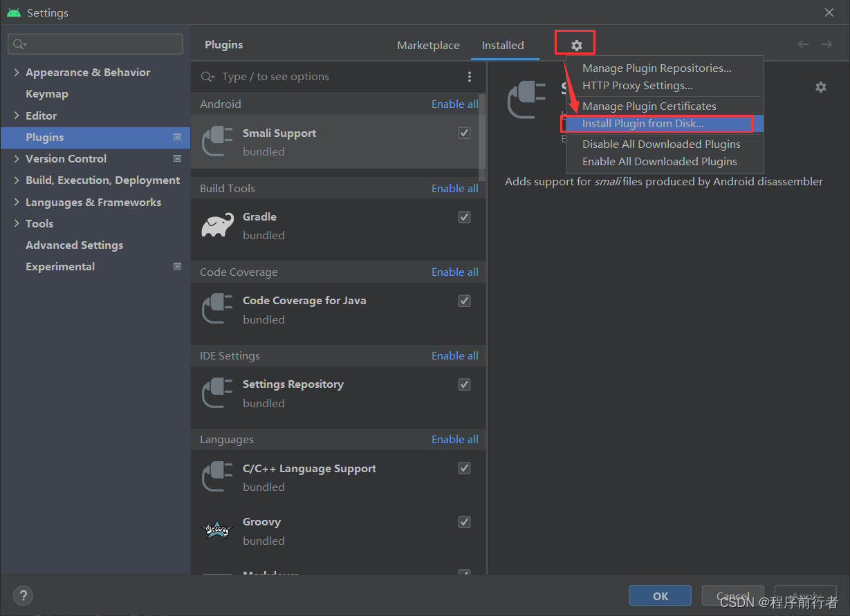
Task: Switch to the Marketplace tab
Action: click(428, 45)
